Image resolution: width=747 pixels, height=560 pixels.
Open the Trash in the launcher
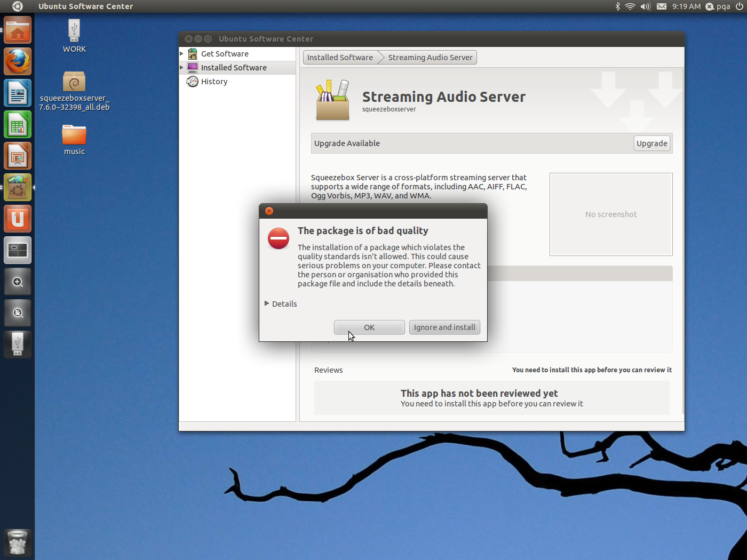(x=18, y=543)
